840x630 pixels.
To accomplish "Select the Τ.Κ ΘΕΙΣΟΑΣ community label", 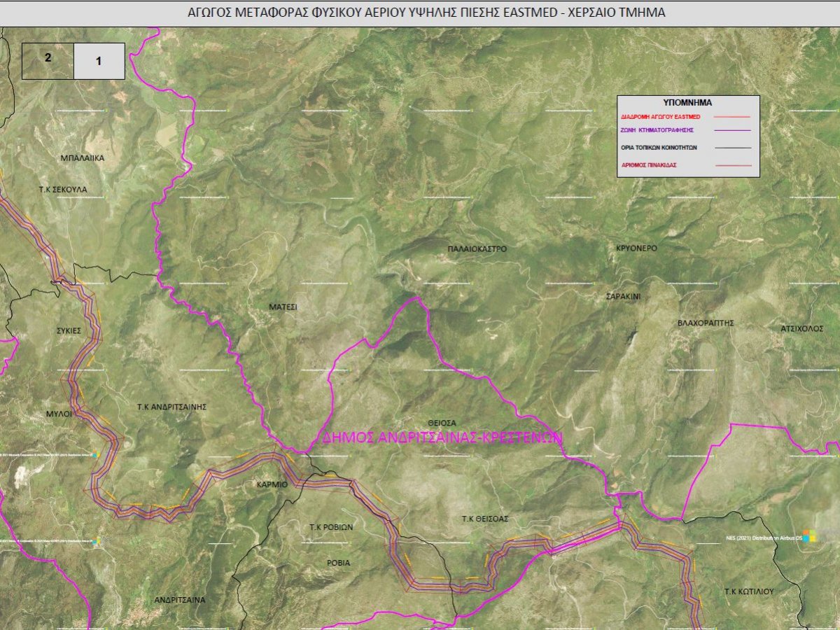I will point(484,519).
